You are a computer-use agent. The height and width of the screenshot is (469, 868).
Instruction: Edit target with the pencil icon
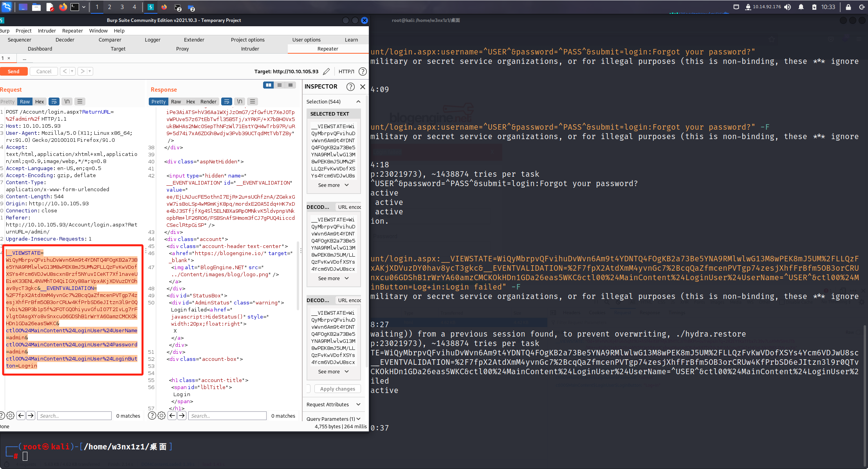(326, 71)
